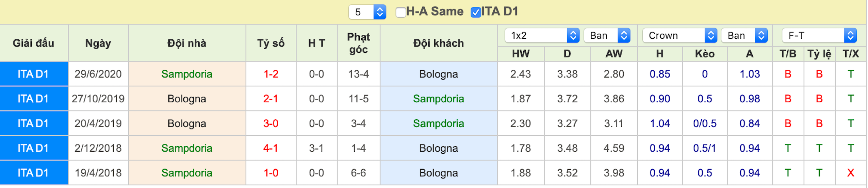The width and height of the screenshot is (868, 188).
Task: Click the Ban dropdown next to 1x2
Action: click(607, 35)
